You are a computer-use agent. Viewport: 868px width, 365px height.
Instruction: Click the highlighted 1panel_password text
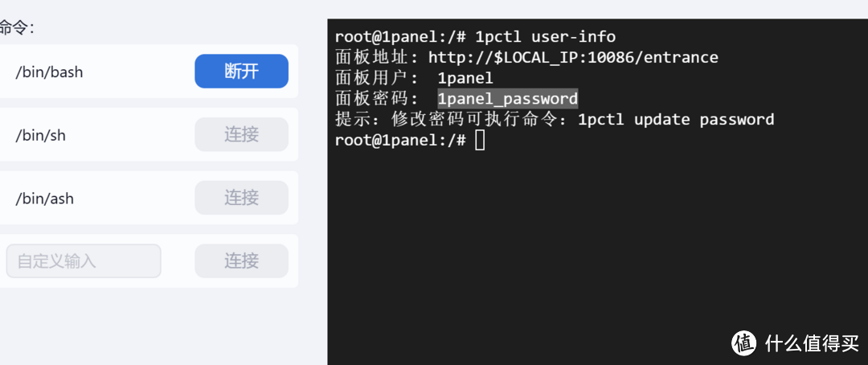click(507, 99)
